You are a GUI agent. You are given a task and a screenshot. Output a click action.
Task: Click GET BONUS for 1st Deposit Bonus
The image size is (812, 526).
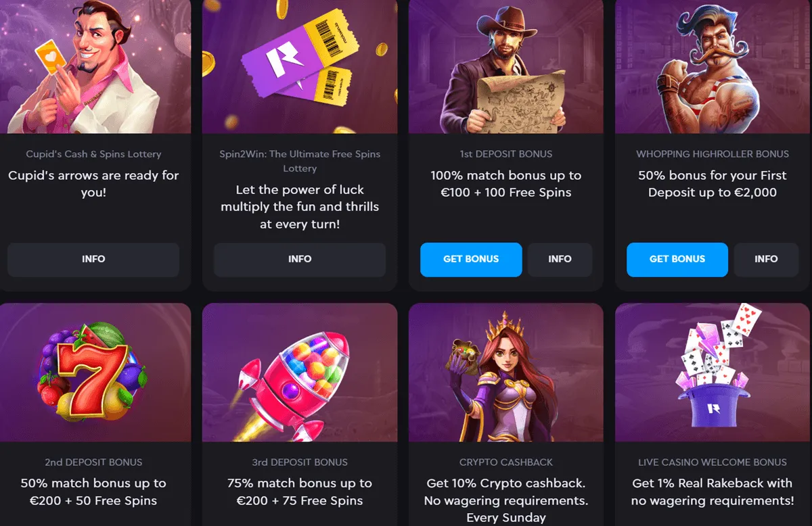tap(471, 260)
